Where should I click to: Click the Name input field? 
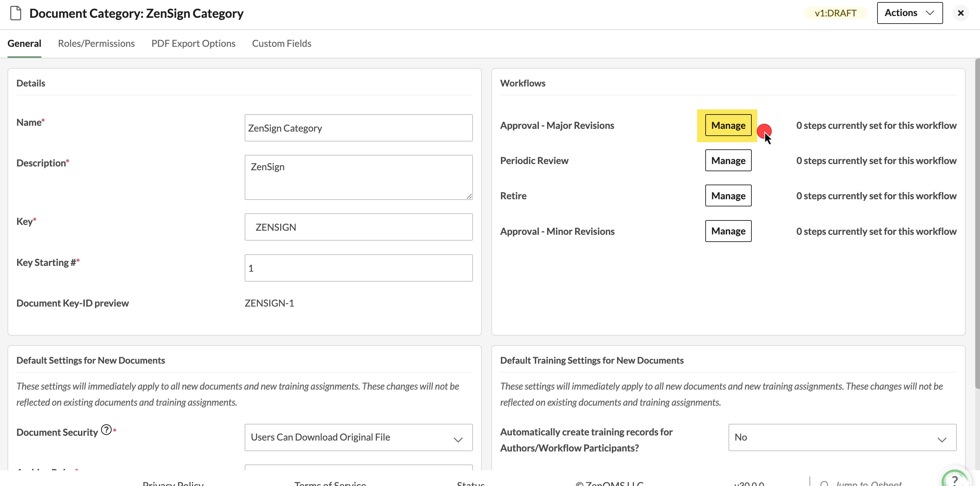[x=358, y=128]
